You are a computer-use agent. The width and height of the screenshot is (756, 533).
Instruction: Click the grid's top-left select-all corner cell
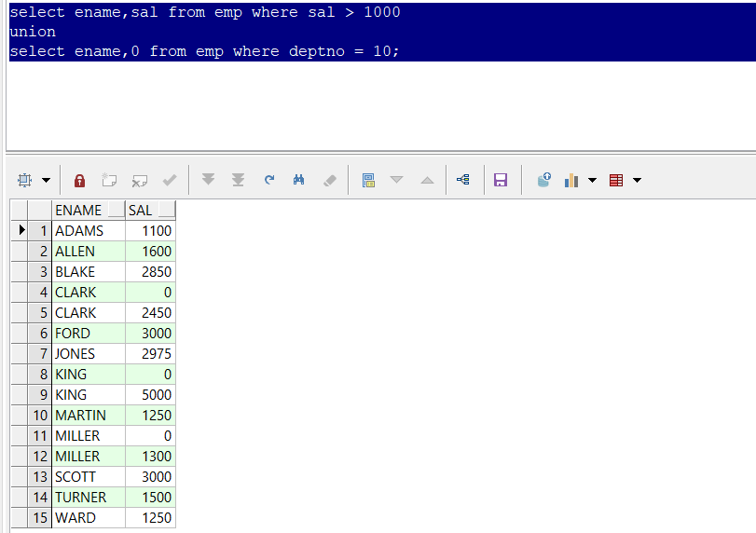tap(20, 211)
